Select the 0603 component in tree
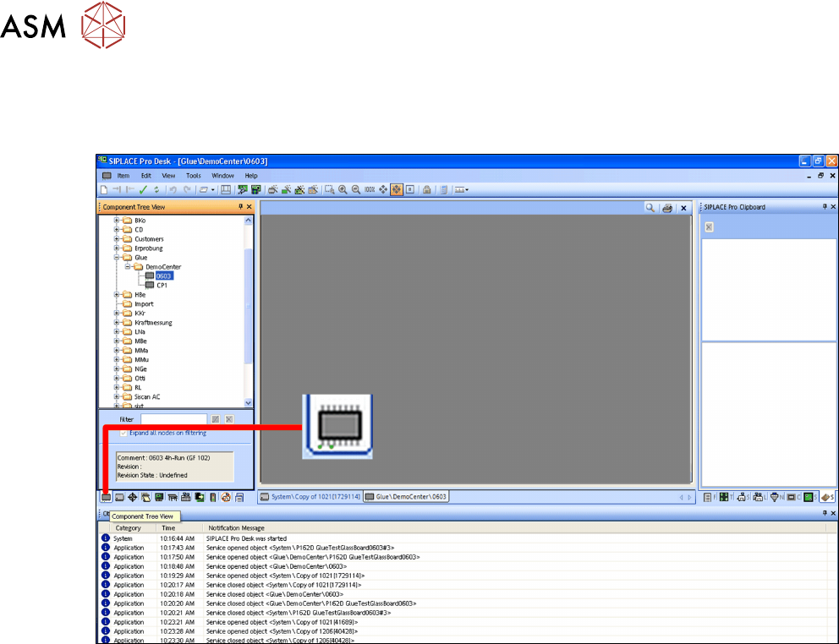 tap(164, 276)
